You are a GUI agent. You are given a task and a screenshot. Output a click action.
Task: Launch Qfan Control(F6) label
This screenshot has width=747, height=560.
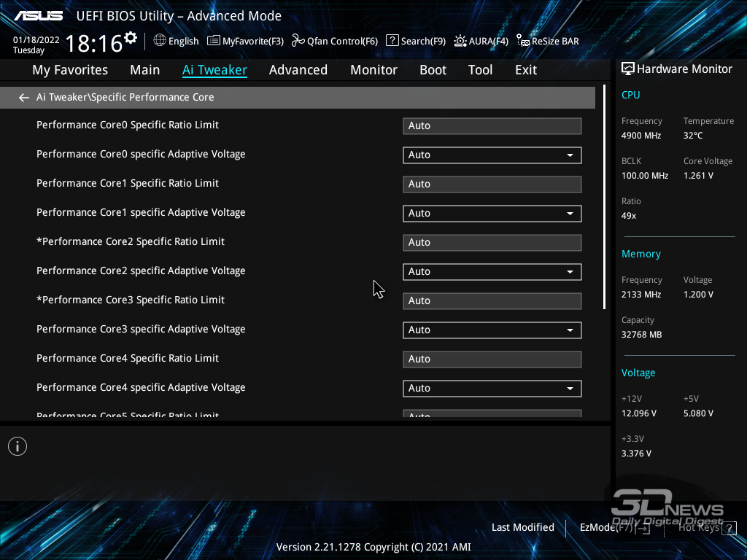pyautogui.click(x=343, y=42)
